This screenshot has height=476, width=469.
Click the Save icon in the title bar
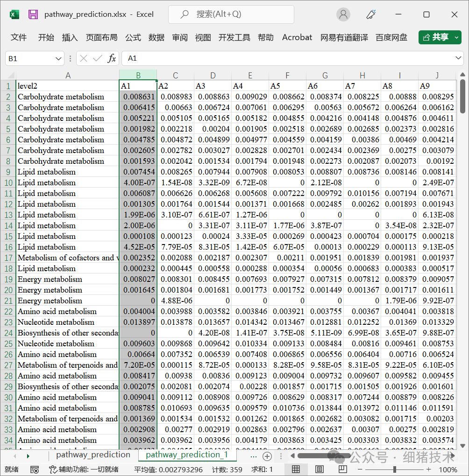pyautogui.click(x=33, y=14)
